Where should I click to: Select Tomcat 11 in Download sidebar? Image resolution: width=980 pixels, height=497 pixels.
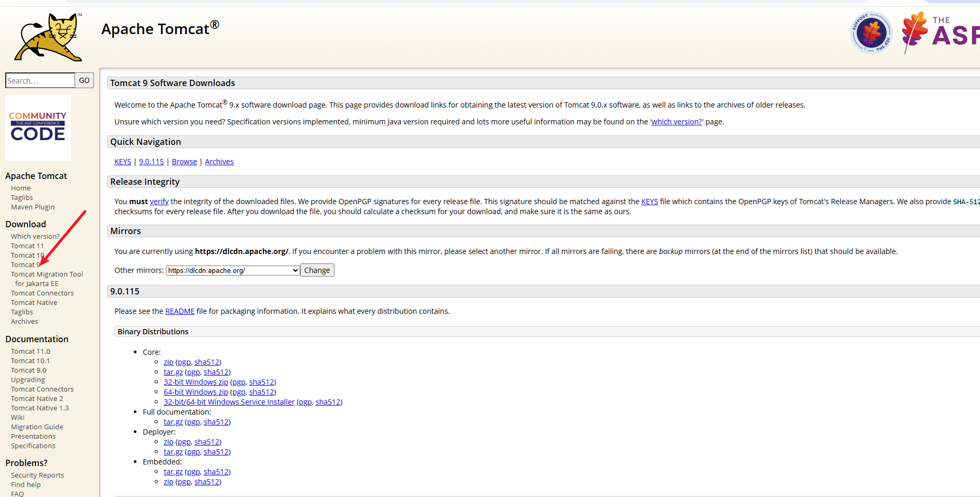tap(27, 246)
